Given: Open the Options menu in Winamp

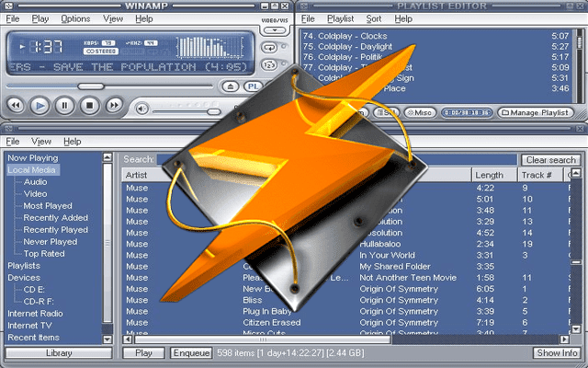Looking at the screenshot, I should click(x=75, y=18).
